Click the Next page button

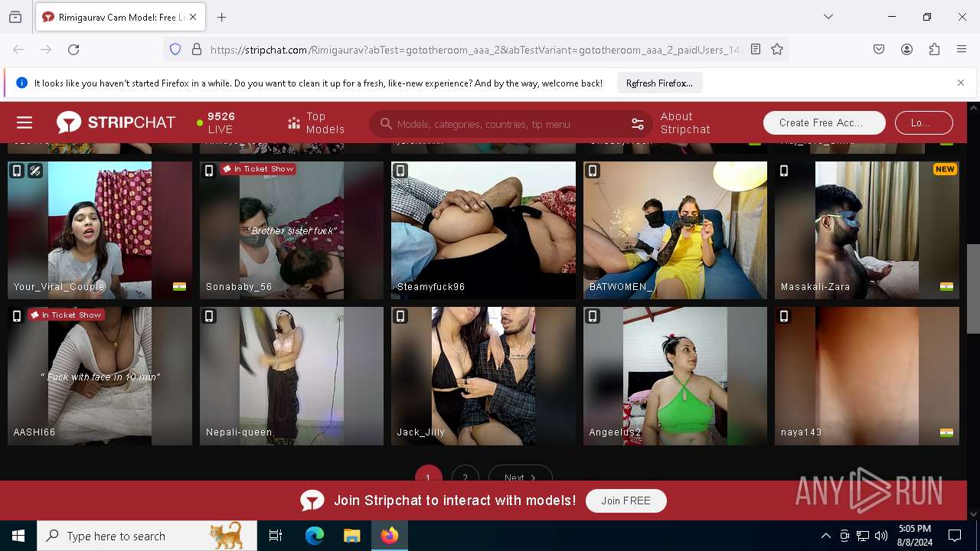(520, 474)
